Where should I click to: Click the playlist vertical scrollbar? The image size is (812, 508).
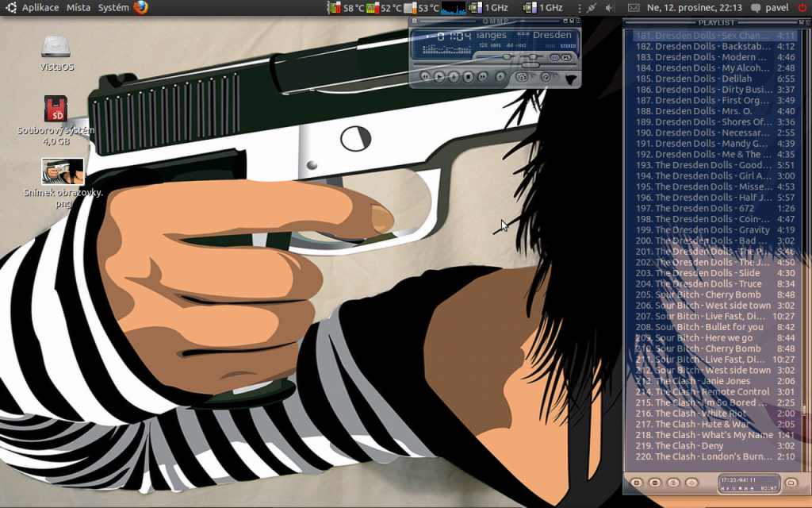(x=804, y=248)
